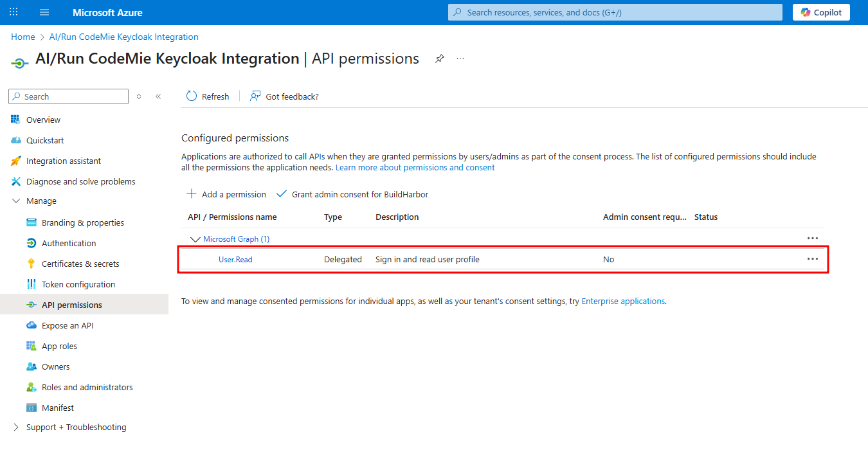Click the sidebar search input field
The image size is (868, 450).
[x=68, y=96]
